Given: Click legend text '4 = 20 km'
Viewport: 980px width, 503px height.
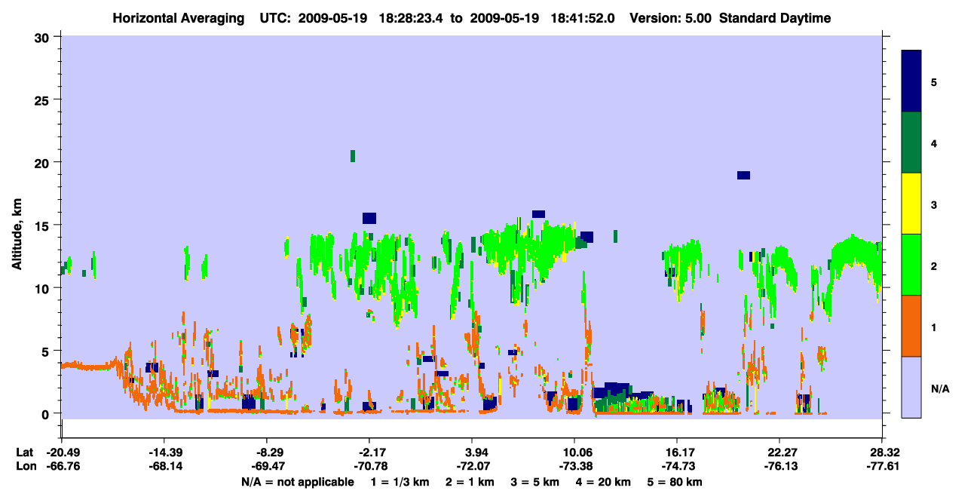Looking at the screenshot, I should click(604, 482).
